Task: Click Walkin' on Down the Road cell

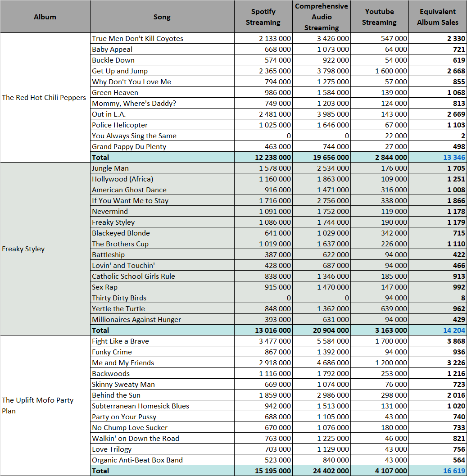Action: [x=162, y=438]
